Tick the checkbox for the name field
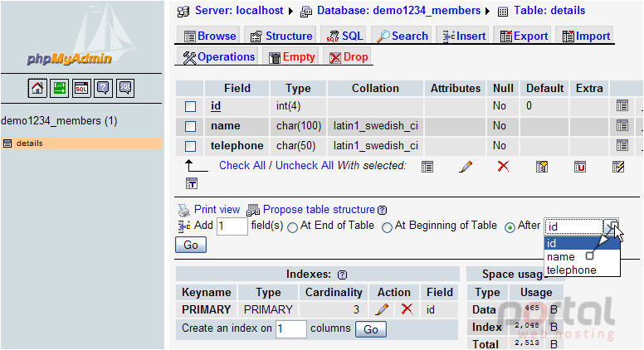Image resolution: width=644 pixels, height=350 pixels. 190,126
